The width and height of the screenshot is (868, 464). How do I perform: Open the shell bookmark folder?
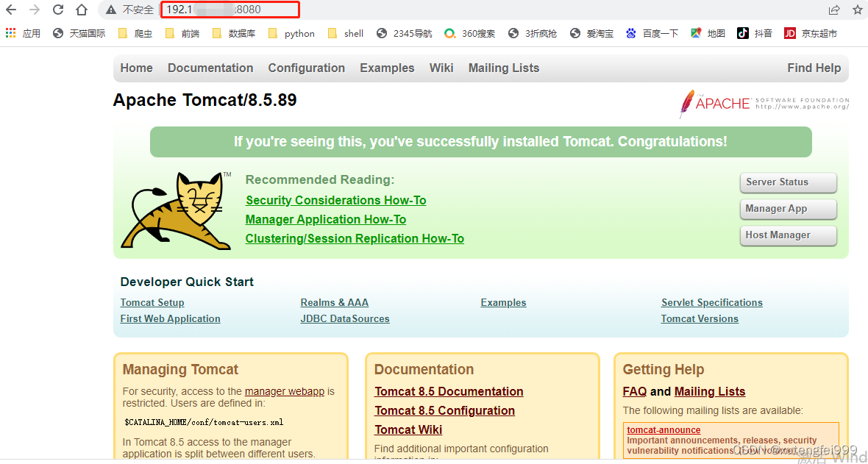(x=346, y=33)
